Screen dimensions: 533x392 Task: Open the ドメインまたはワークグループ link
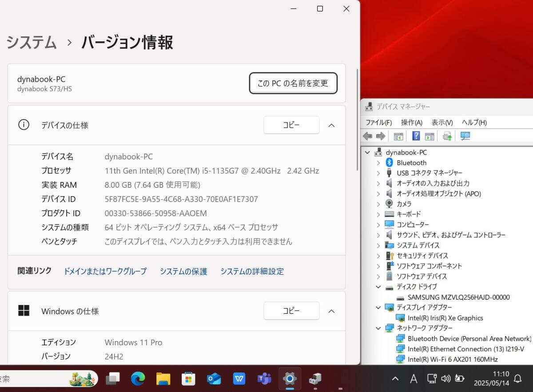(105, 271)
